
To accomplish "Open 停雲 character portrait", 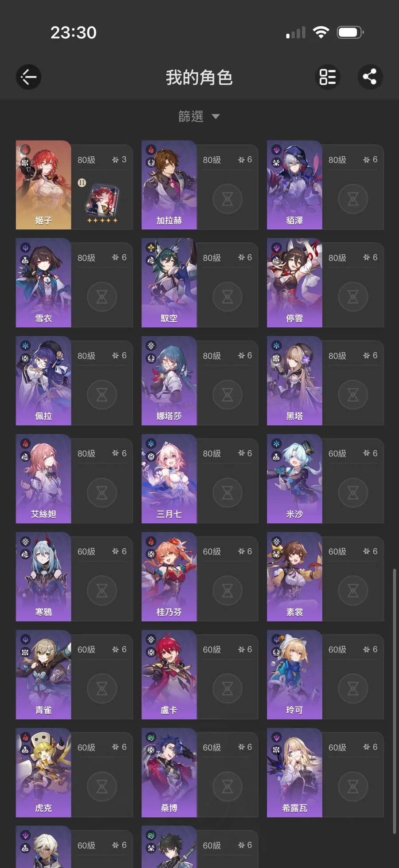I will (x=294, y=283).
